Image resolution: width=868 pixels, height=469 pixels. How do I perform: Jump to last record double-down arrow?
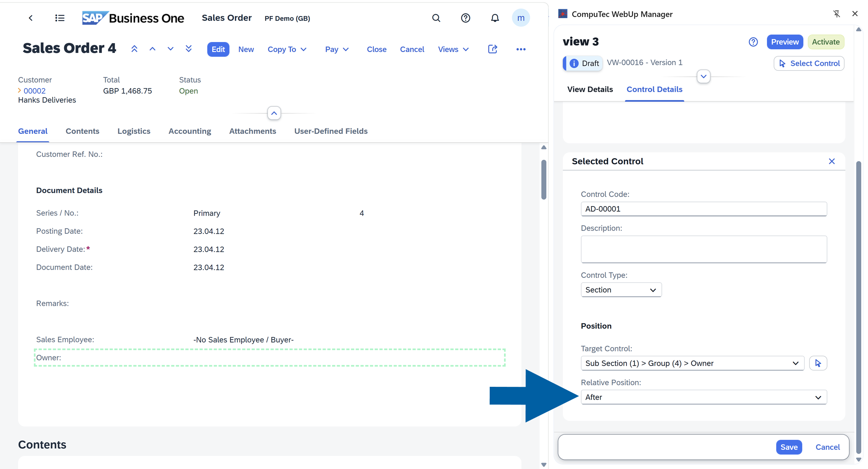189,49
